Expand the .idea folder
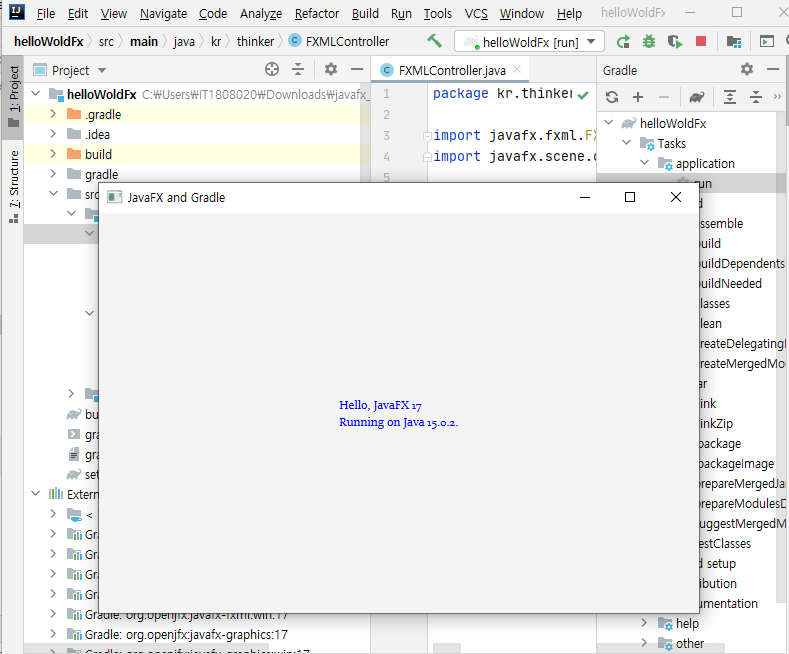 tap(53, 134)
